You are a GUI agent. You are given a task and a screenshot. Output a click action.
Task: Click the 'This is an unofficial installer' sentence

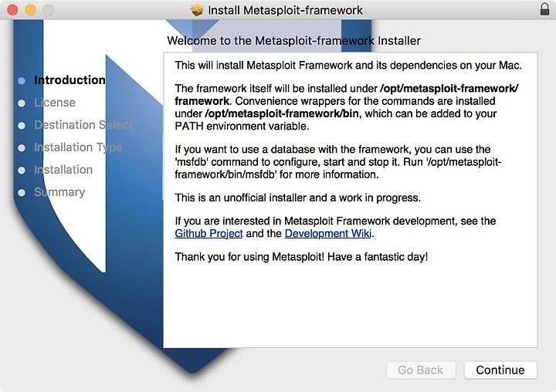coord(297,198)
